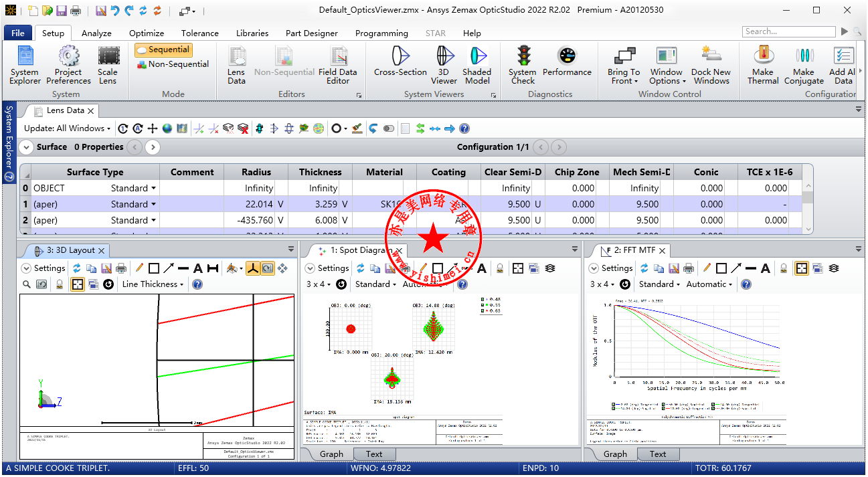Image resolution: width=868 pixels, height=477 pixels.
Task: Click the Undo arrow in quick access toolbar
Action: 115,11
